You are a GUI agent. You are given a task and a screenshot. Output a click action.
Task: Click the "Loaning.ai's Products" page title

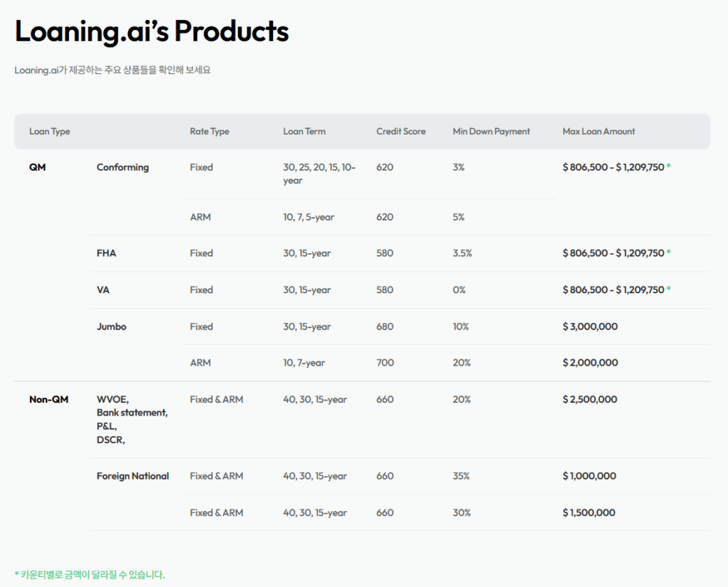152,31
